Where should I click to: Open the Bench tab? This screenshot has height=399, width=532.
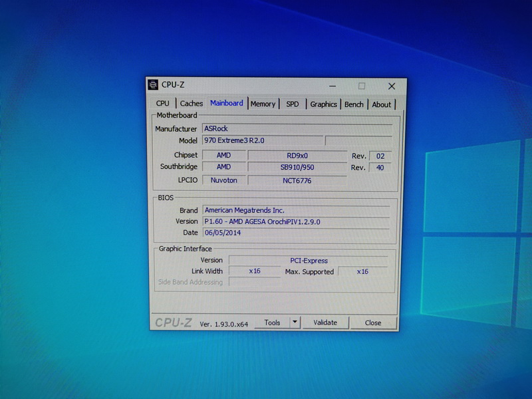pyautogui.click(x=354, y=104)
